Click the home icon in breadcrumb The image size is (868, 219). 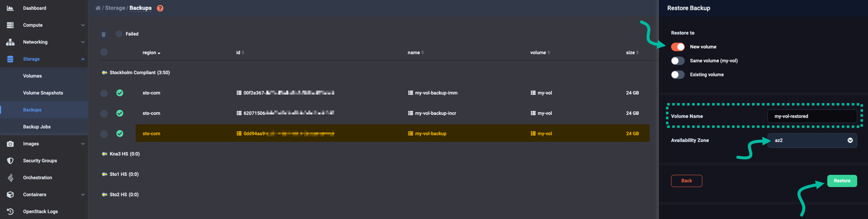98,8
